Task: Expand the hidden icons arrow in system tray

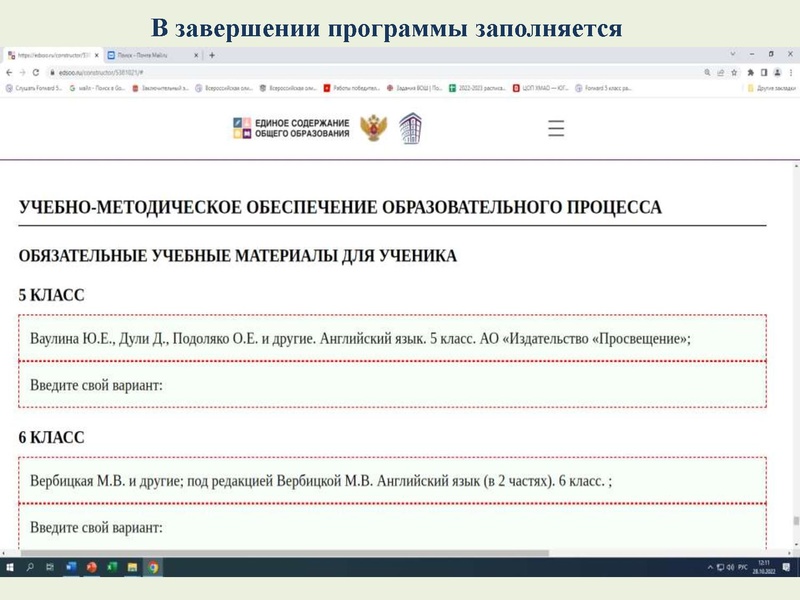Action: pyautogui.click(x=710, y=567)
